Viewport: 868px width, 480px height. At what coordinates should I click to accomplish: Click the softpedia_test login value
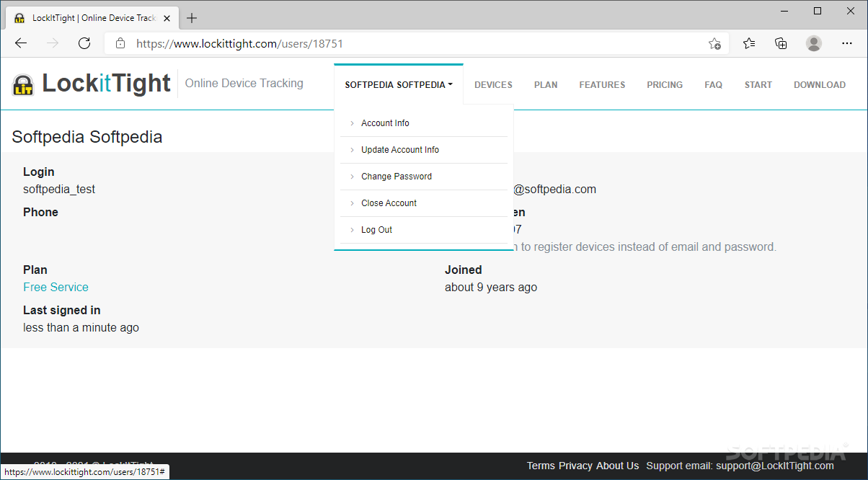pyautogui.click(x=59, y=190)
